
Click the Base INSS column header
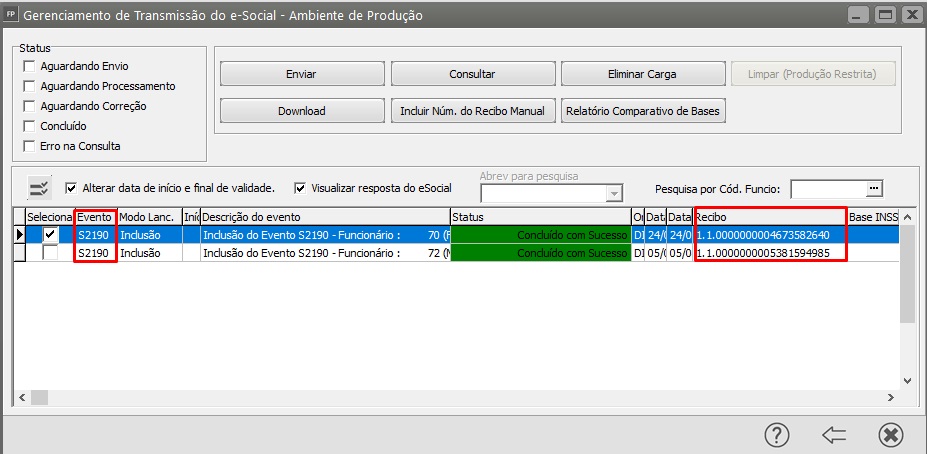873,217
